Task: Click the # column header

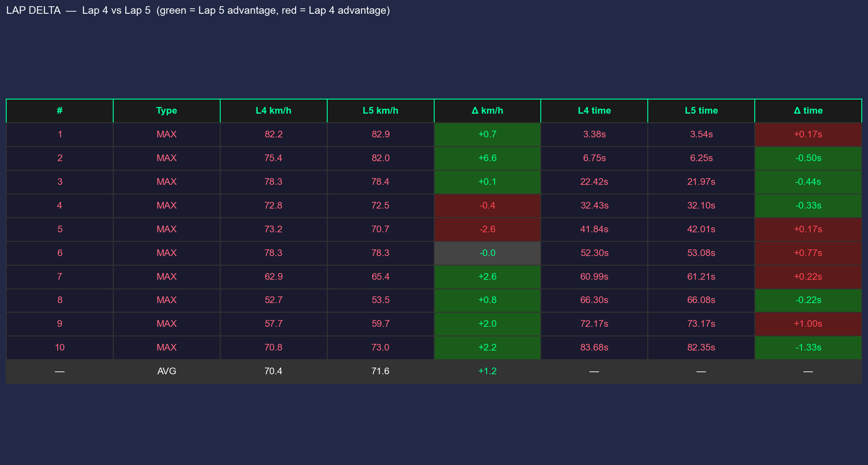Action: click(x=60, y=111)
